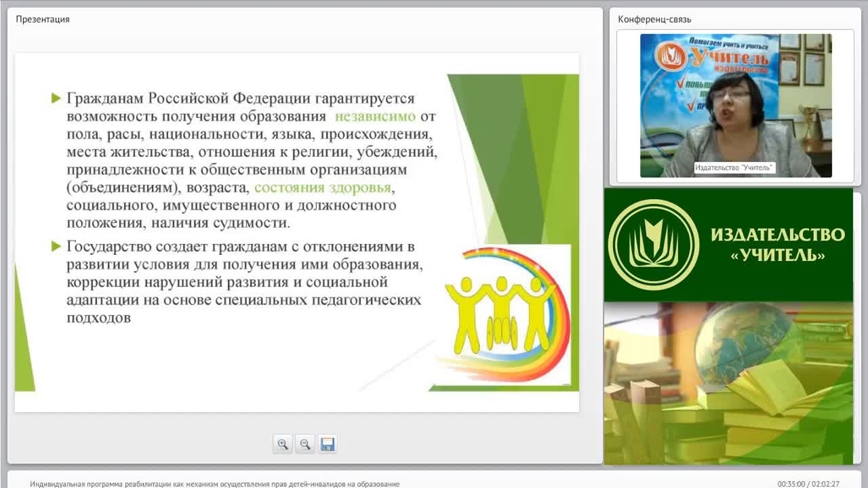Click the round Издательство Учитель logo emblem
The image size is (868, 488).
(x=654, y=244)
